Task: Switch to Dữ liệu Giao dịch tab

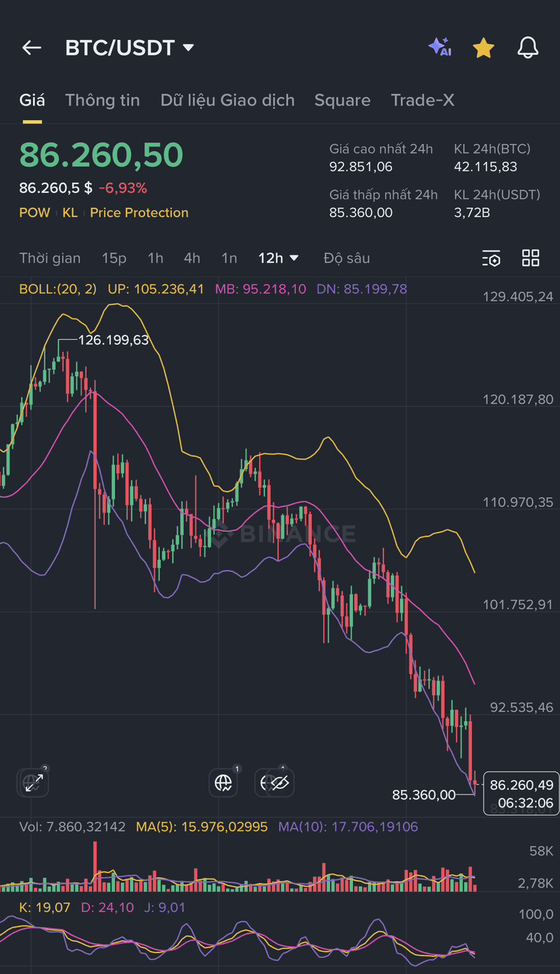Action: (227, 100)
